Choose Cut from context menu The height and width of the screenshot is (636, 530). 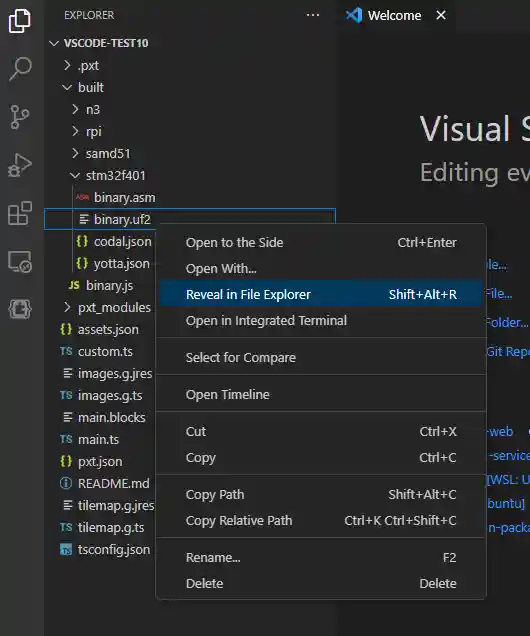pos(321,432)
